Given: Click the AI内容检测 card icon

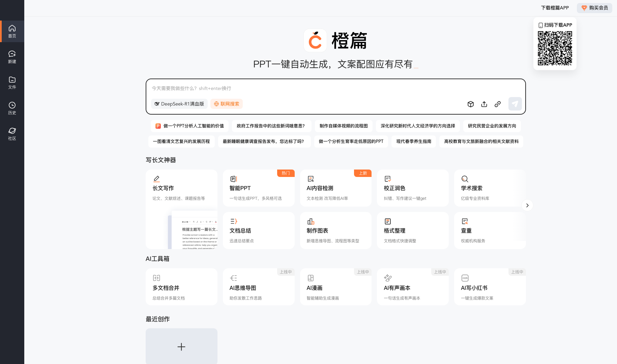Looking at the screenshot, I should coord(311,179).
